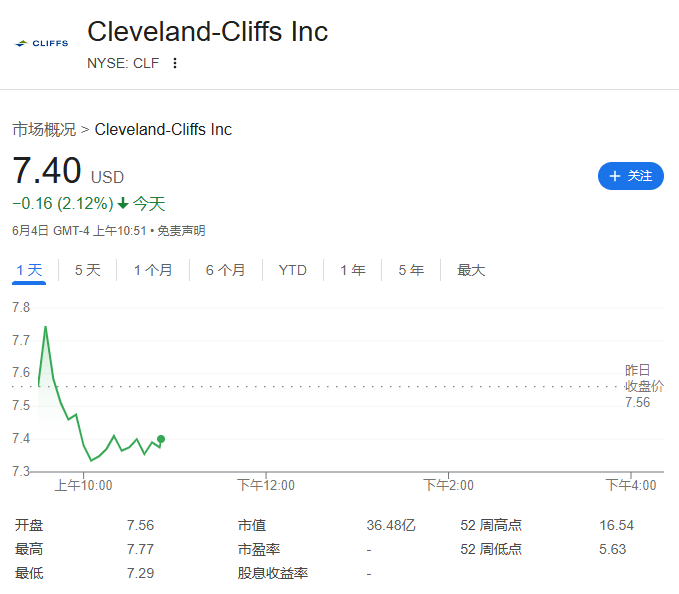Click the Cliffs company logo

[42, 43]
